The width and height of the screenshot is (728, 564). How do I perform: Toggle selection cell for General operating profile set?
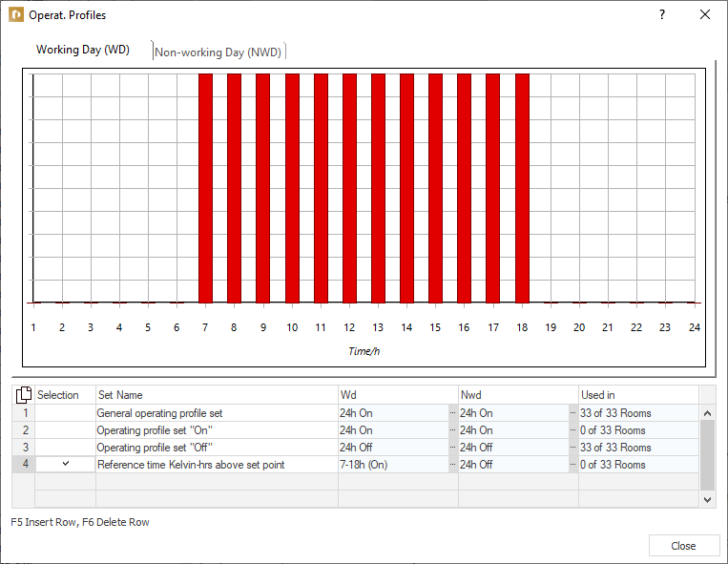[x=66, y=412]
